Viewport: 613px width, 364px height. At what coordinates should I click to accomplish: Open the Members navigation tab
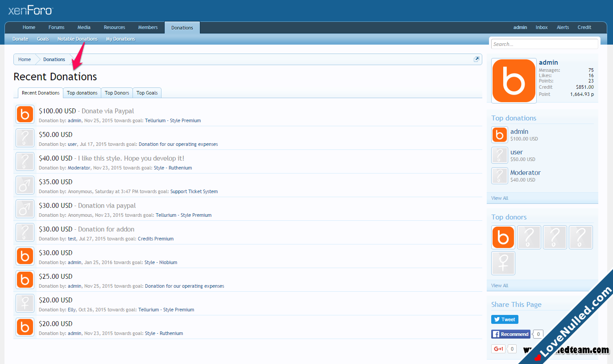148,27
